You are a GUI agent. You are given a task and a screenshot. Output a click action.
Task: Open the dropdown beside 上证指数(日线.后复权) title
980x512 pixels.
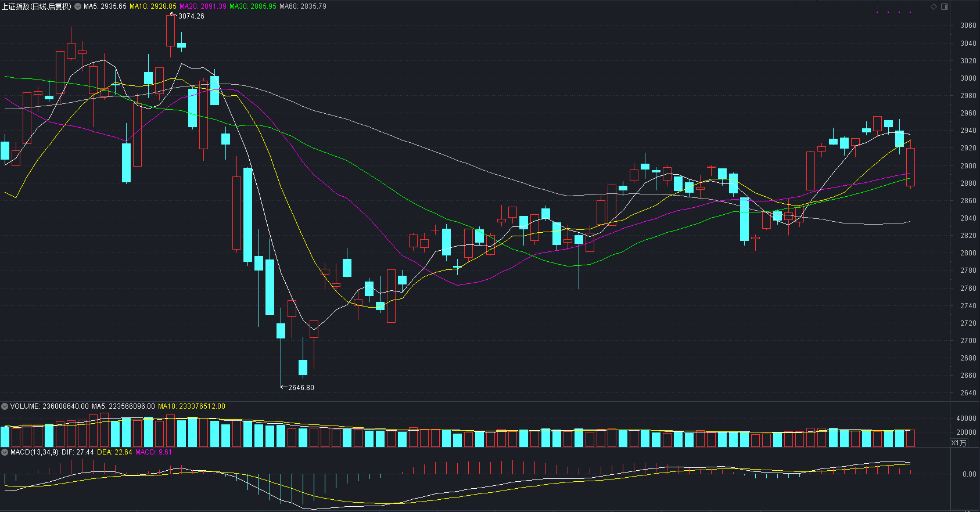pos(78,6)
